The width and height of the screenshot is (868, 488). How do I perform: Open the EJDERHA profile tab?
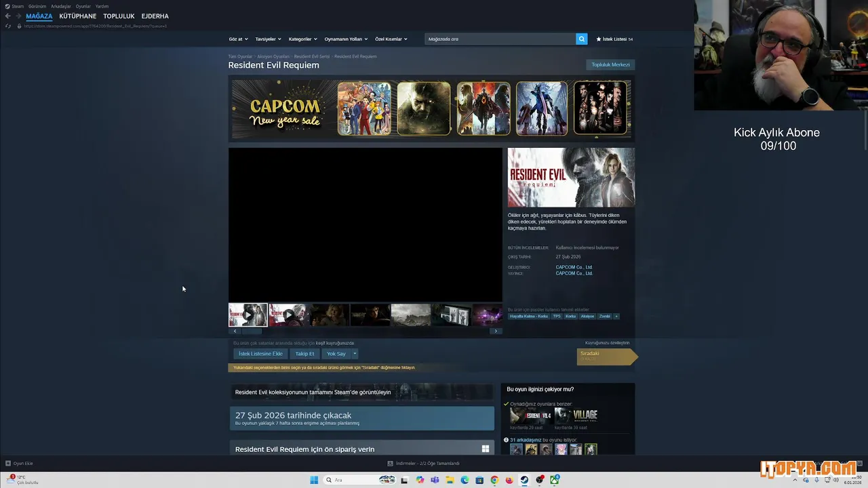pos(155,16)
